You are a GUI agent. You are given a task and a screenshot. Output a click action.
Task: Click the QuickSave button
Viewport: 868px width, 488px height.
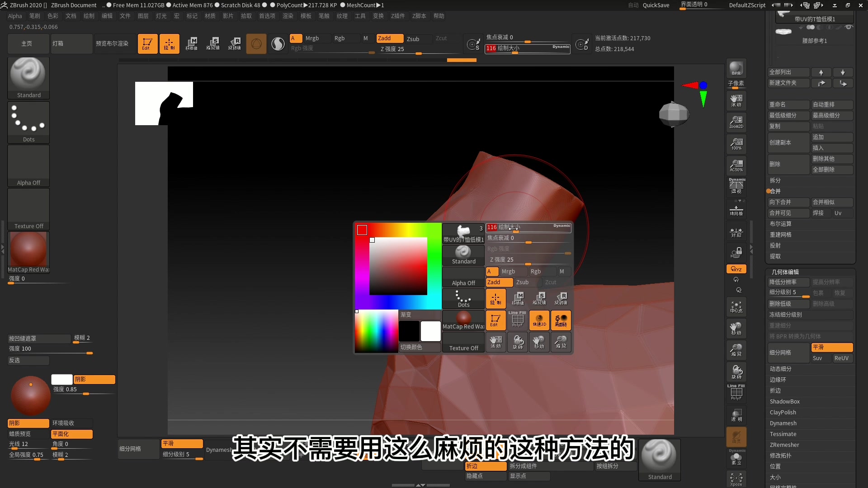pos(656,5)
